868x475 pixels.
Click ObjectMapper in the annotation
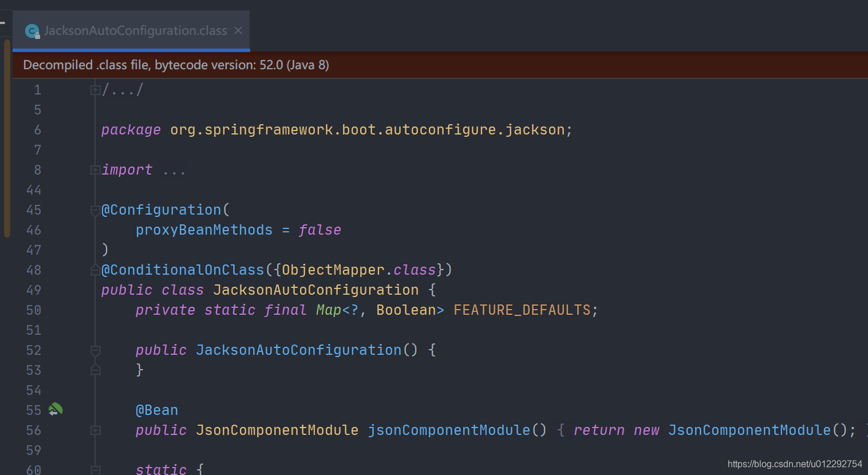click(x=333, y=270)
